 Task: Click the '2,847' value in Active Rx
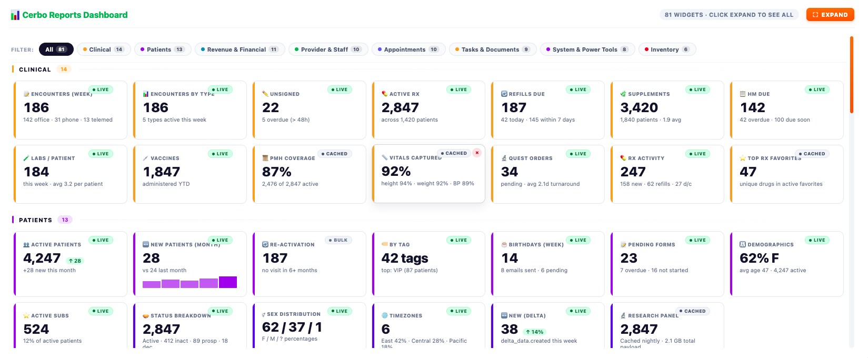click(400, 107)
